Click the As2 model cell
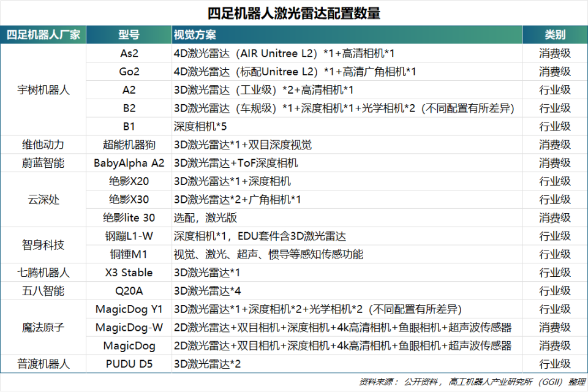Image resolution: width=588 pixels, height=392 pixels. click(129, 53)
